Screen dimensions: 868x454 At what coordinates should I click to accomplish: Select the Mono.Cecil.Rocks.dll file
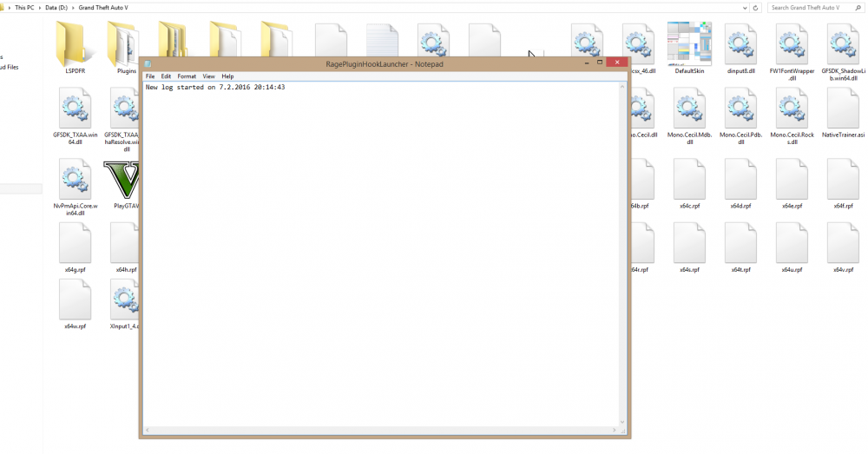tap(792, 115)
